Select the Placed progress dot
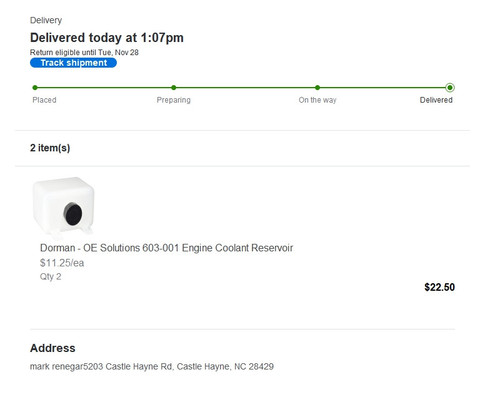Image resolution: width=500 pixels, height=414 pixels. [x=35, y=88]
